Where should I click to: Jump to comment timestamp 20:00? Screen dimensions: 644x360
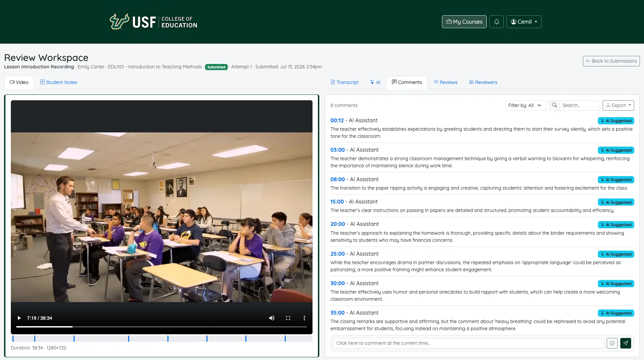click(338, 224)
